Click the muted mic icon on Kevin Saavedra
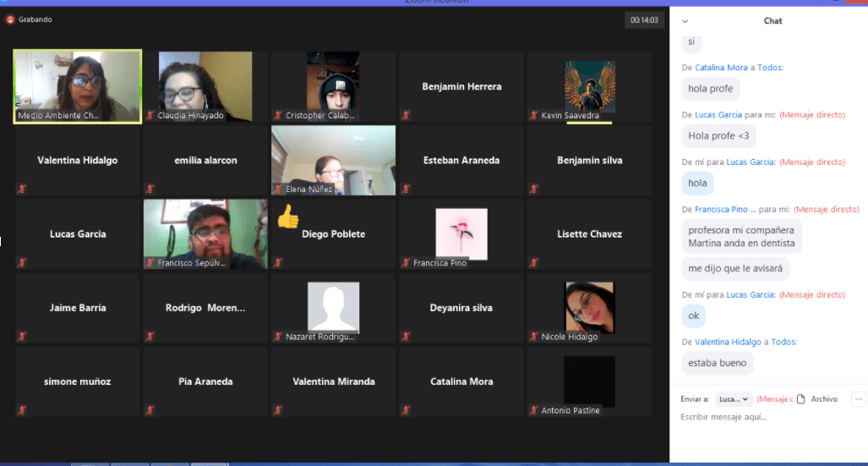 [533, 115]
